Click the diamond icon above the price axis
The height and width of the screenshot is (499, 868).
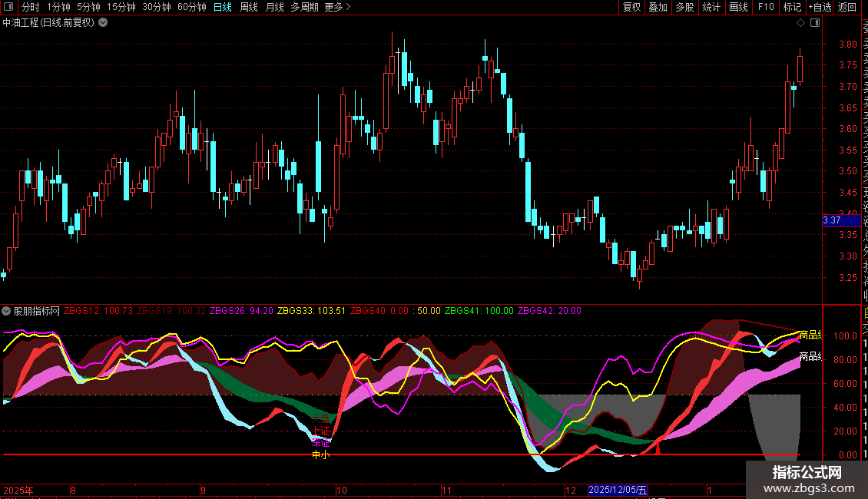800,23
